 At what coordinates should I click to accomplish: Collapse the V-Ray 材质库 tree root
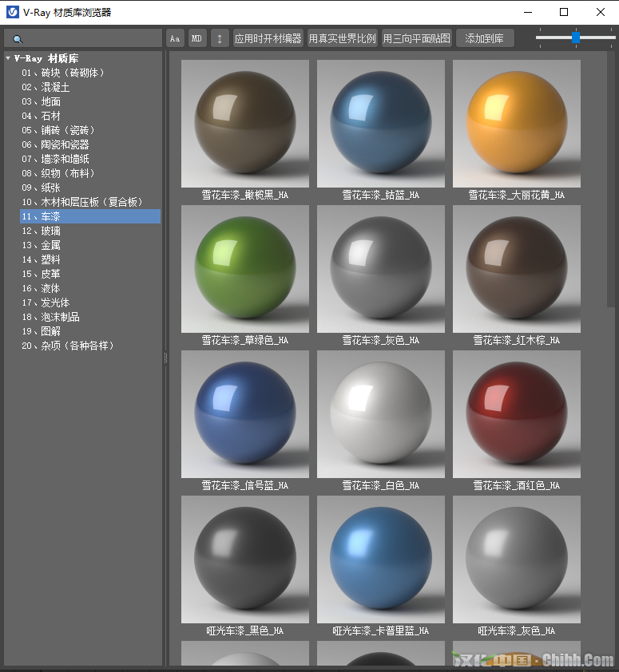point(8,58)
